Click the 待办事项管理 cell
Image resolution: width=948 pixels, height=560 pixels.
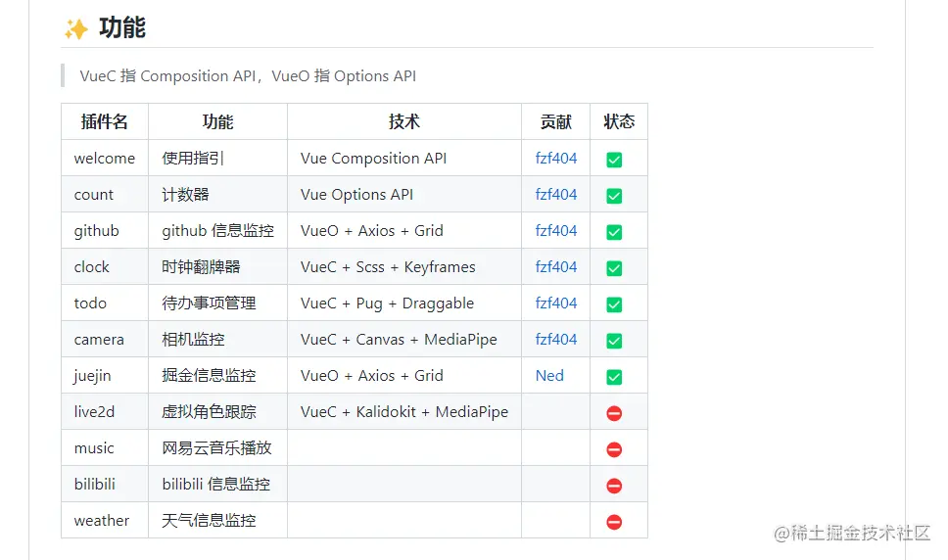(217, 303)
